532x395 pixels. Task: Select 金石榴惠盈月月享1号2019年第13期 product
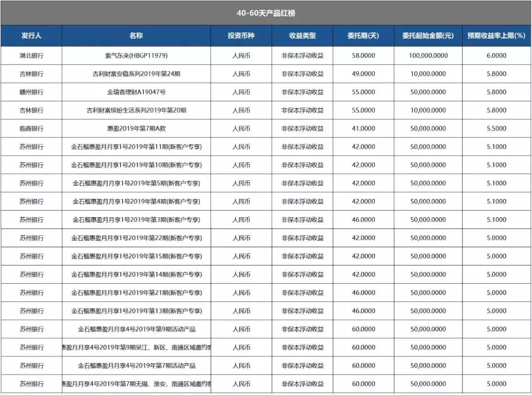coord(136,311)
